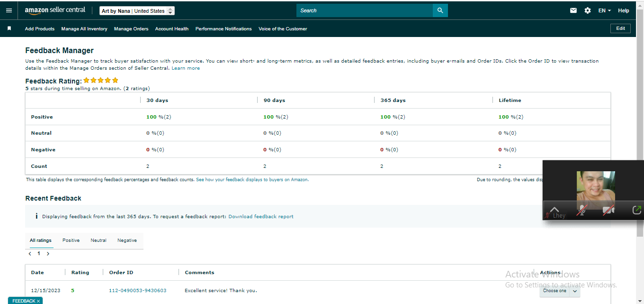Click the 30 days column header
Viewport: 644px width, 304px height.
[157, 101]
